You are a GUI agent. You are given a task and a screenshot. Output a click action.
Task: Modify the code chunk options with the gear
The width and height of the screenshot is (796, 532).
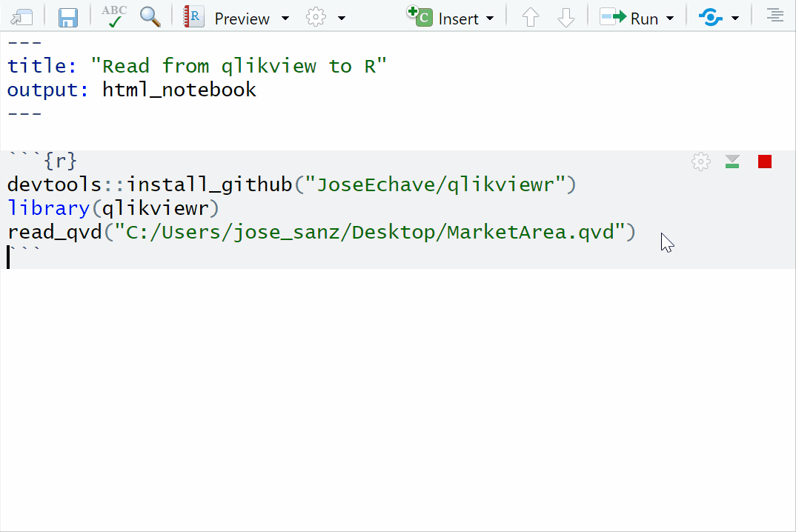point(700,161)
